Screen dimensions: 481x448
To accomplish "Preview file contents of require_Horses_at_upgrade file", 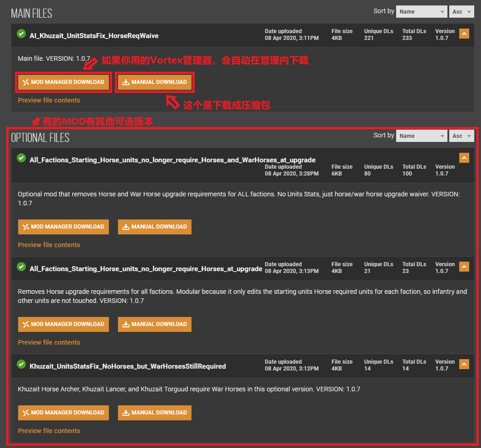I will [49, 342].
